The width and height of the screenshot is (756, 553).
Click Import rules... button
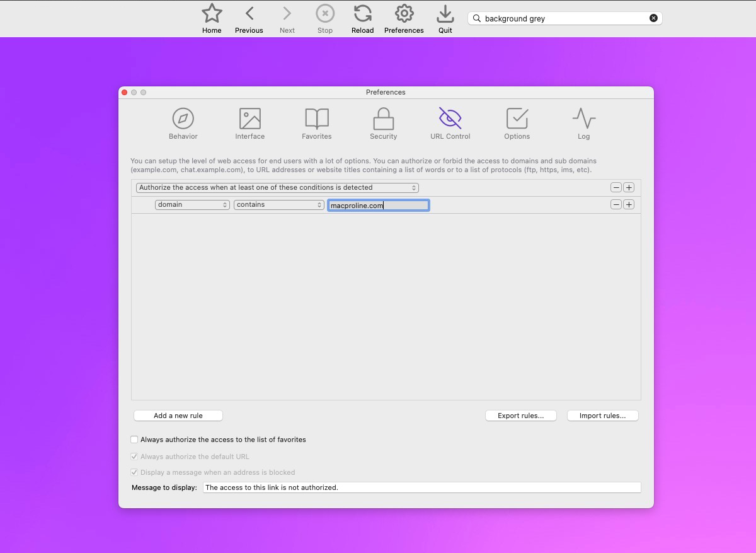(603, 416)
